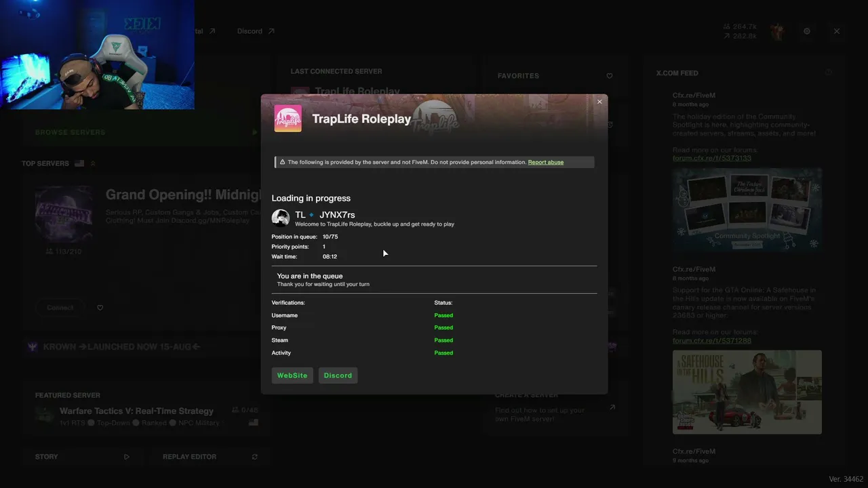The width and height of the screenshot is (868, 488).
Task: Click the Create a Server card
Action: coord(555,407)
